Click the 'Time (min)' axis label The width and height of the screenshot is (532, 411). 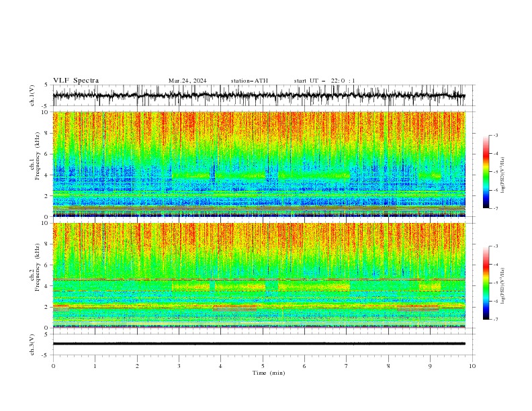coord(269,373)
